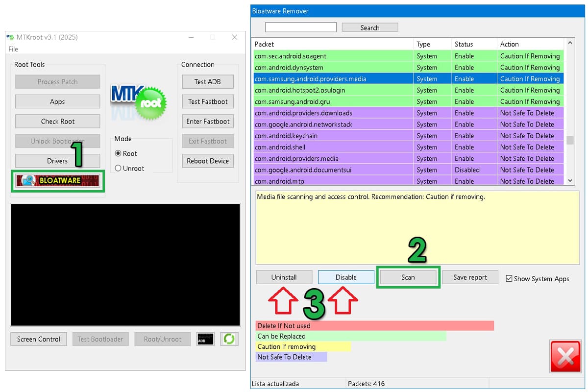
Task: Click the purple Not Safe To Delete legend
Action: point(292,357)
